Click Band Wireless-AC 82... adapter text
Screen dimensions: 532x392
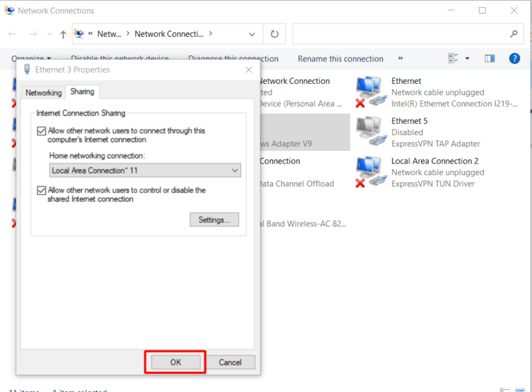click(x=303, y=224)
